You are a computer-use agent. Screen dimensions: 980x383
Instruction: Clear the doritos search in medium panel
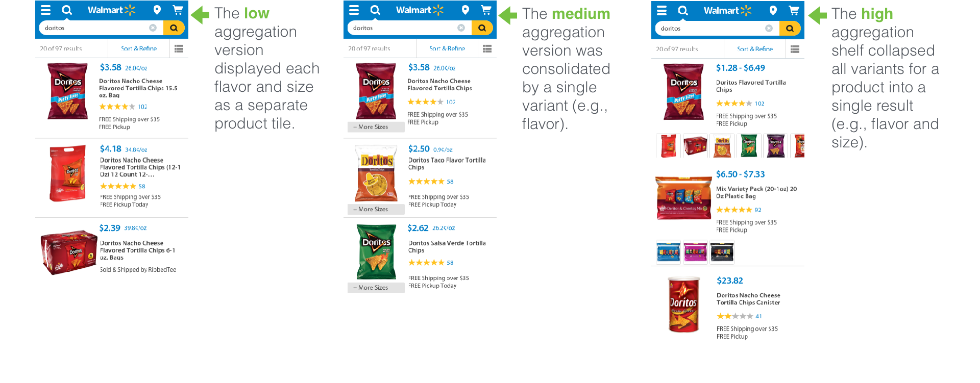click(461, 28)
